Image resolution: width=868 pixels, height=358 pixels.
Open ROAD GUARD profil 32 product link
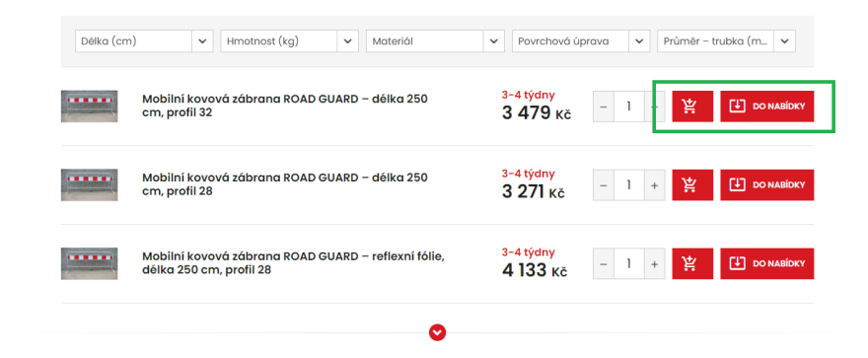(284, 106)
